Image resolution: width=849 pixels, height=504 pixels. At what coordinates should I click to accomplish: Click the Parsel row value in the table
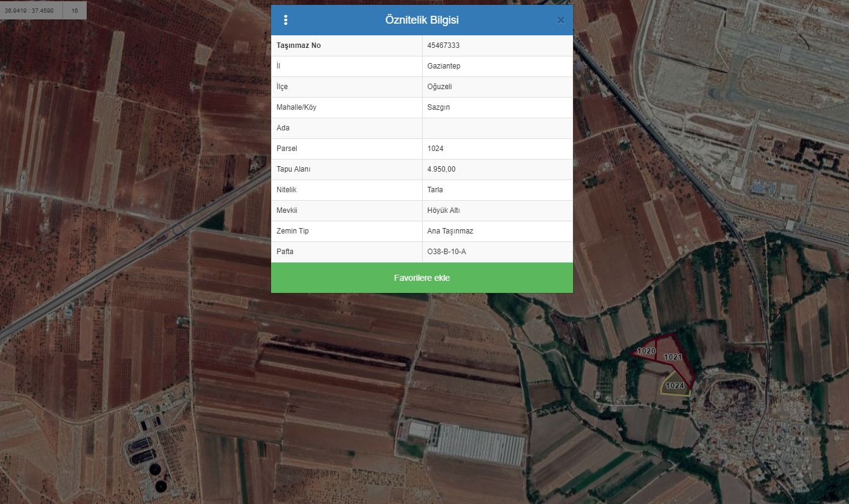(x=435, y=149)
